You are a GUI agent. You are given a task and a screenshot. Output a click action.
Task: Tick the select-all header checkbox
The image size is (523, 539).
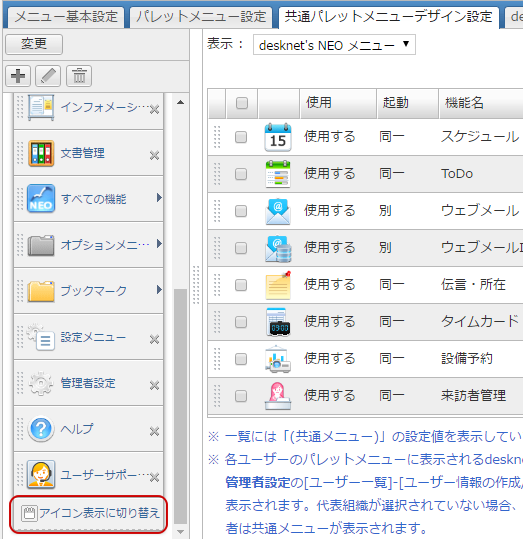[242, 103]
